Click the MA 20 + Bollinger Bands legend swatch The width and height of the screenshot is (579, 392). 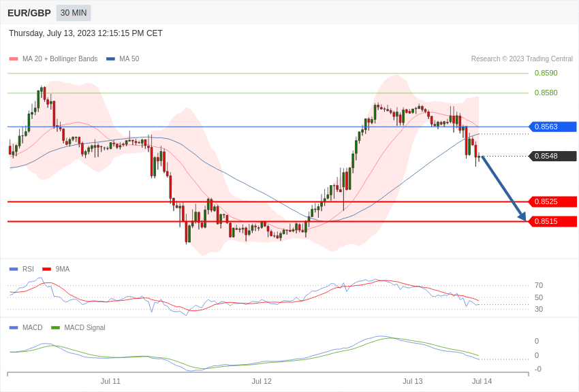click(x=14, y=59)
